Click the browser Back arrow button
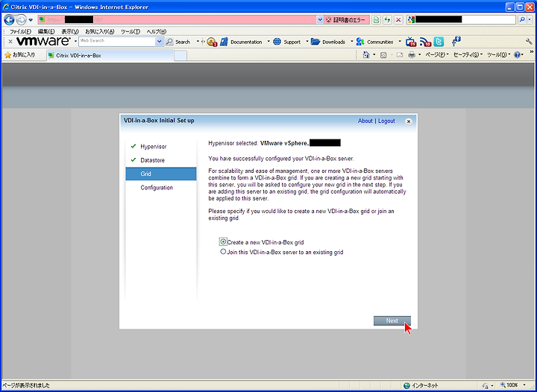The image size is (537, 392). pos(10,19)
